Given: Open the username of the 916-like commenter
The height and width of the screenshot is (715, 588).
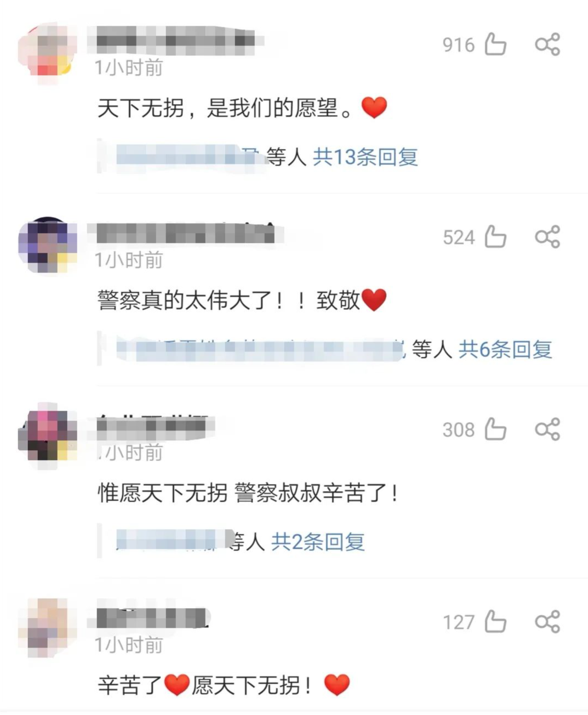Looking at the screenshot, I should coord(176,41).
